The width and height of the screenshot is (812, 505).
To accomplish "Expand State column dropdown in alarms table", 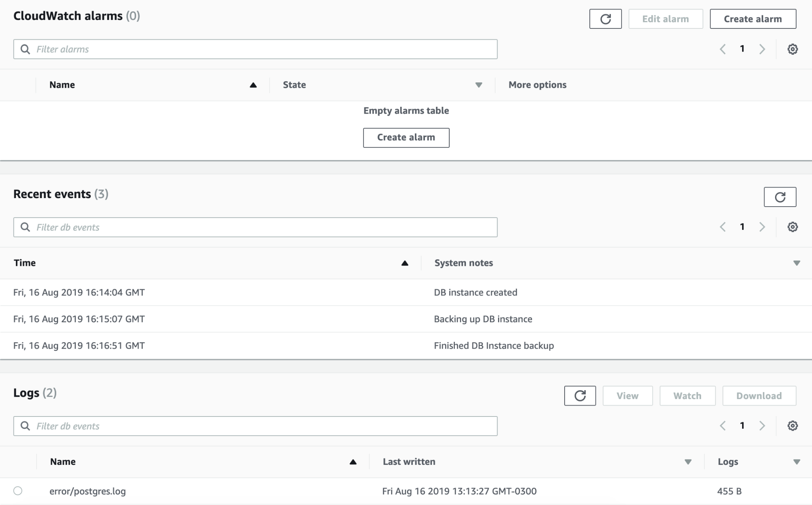I will (479, 84).
